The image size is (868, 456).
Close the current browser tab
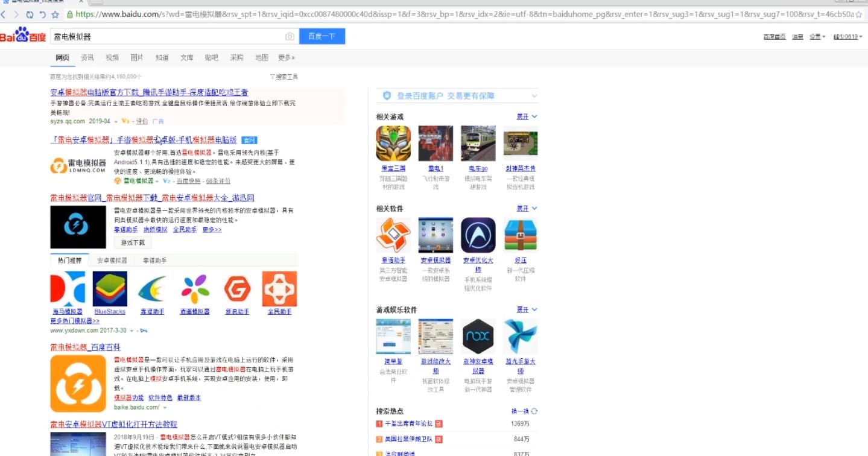point(81,1)
